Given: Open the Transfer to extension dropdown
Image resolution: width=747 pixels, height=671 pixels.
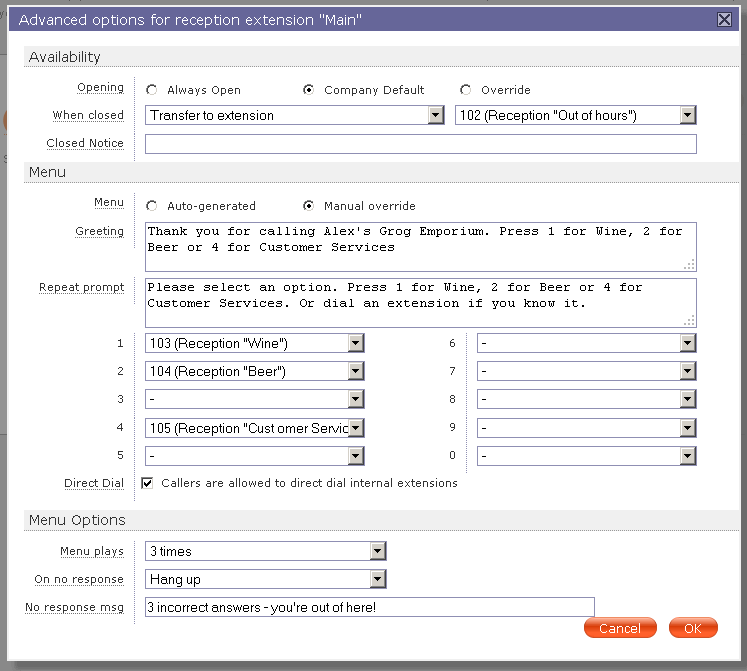Looking at the screenshot, I should 295,115.
